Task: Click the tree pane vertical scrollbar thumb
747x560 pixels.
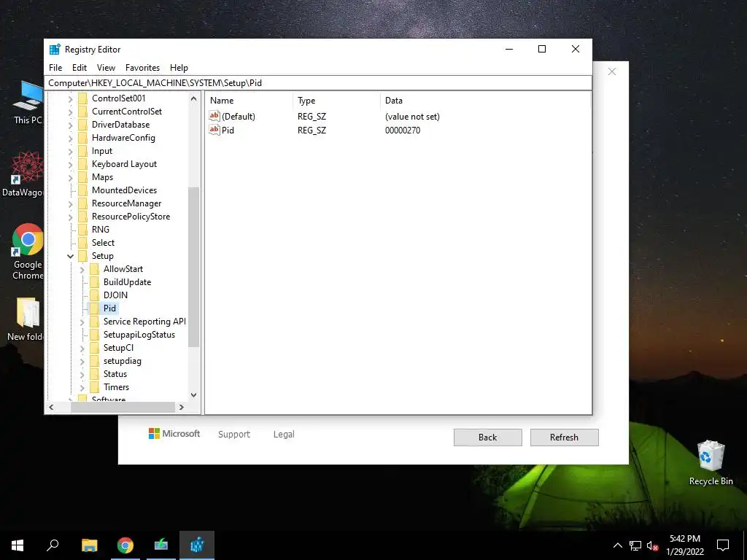Action: [193, 267]
